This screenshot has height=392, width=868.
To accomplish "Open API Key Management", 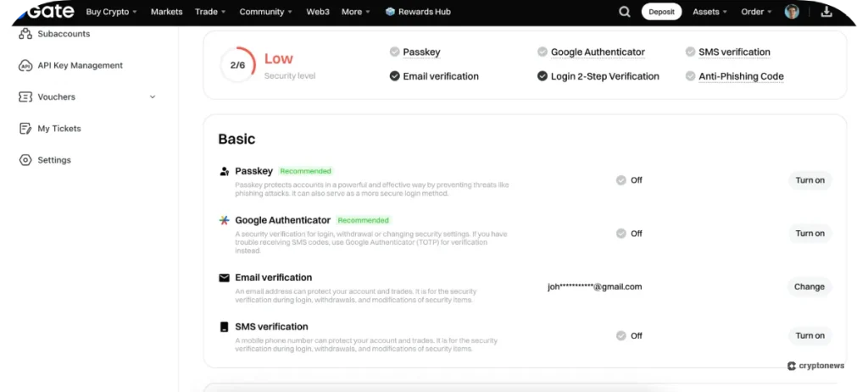I will (x=81, y=65).
